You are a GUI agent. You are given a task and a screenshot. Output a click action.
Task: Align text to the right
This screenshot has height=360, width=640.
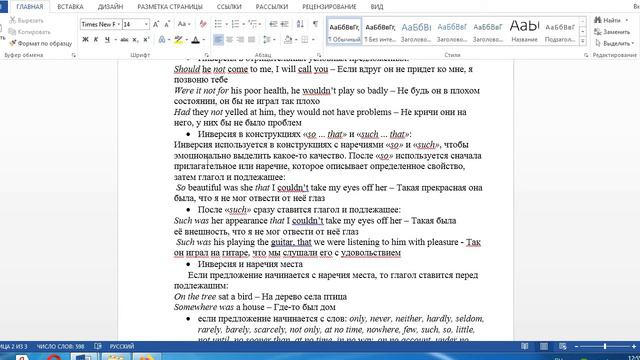click(240, 40)
